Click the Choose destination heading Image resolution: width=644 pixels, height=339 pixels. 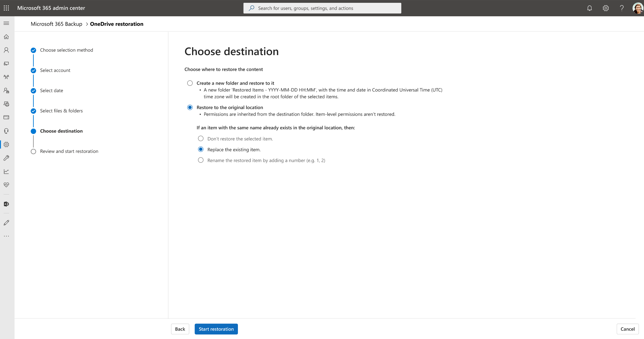point(231,51)
